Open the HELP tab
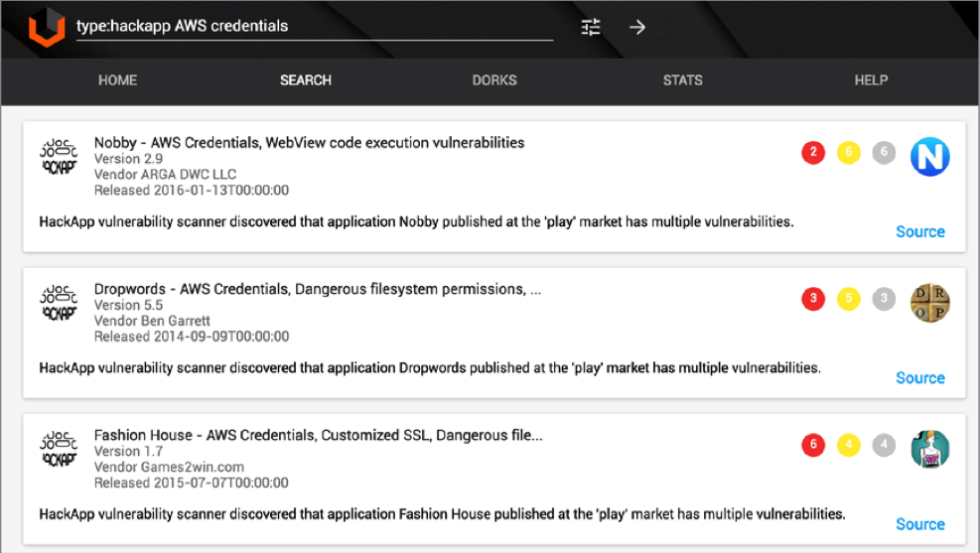The width and height of the screenshot is (980, 553). [871, 80]
